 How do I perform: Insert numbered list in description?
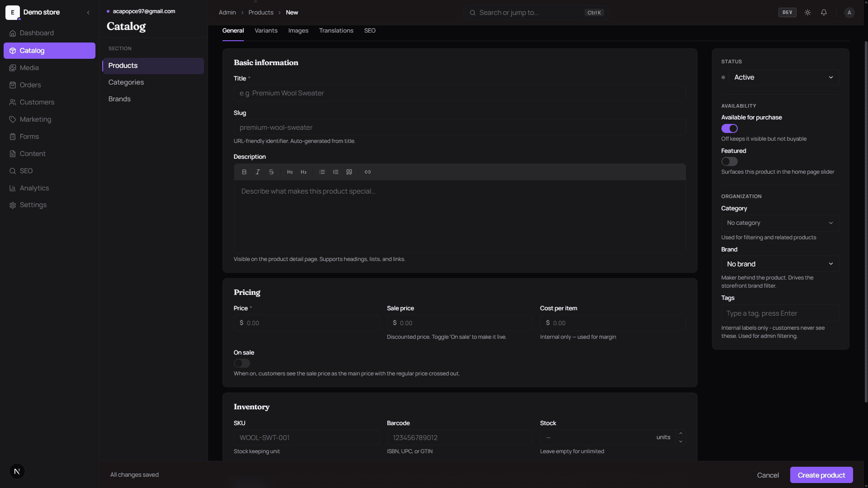336,172
